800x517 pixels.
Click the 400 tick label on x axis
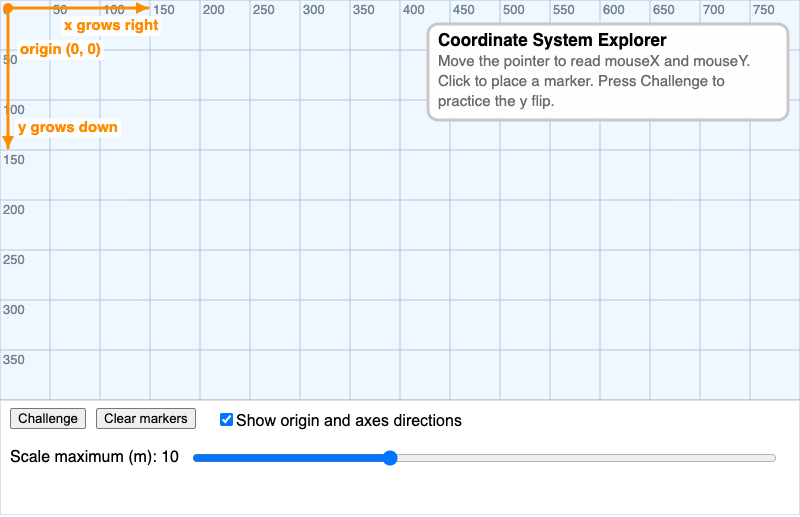pos(413,10)
